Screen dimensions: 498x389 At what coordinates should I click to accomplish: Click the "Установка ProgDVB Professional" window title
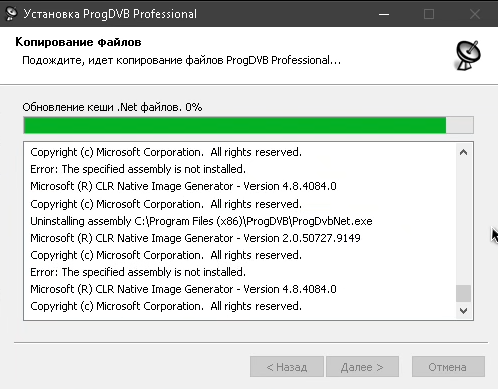coord(110,14)
